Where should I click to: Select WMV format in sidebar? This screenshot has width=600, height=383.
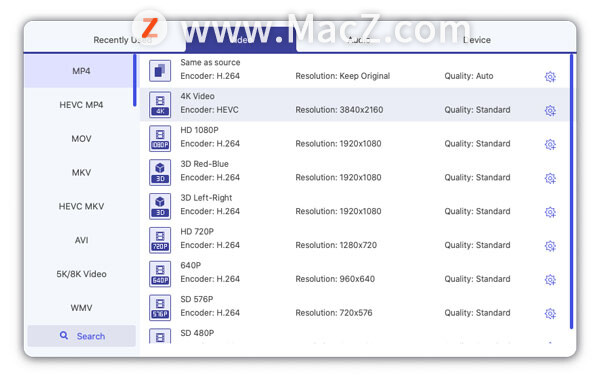point(81,308)
